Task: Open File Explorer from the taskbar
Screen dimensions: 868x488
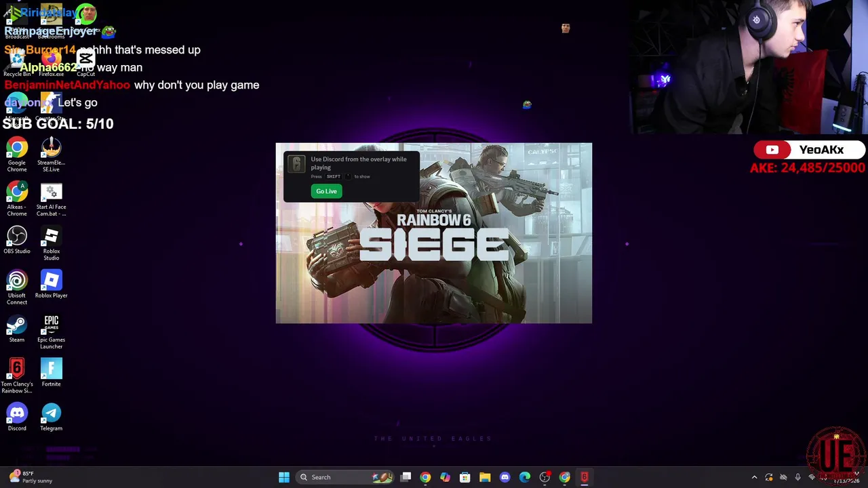Action: pos(485,477)
